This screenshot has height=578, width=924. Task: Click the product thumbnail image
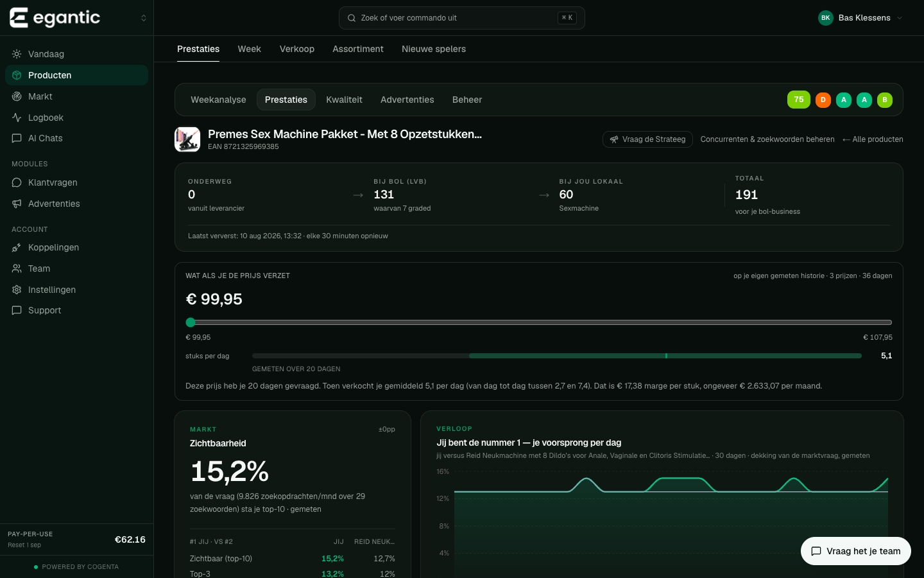187,139
